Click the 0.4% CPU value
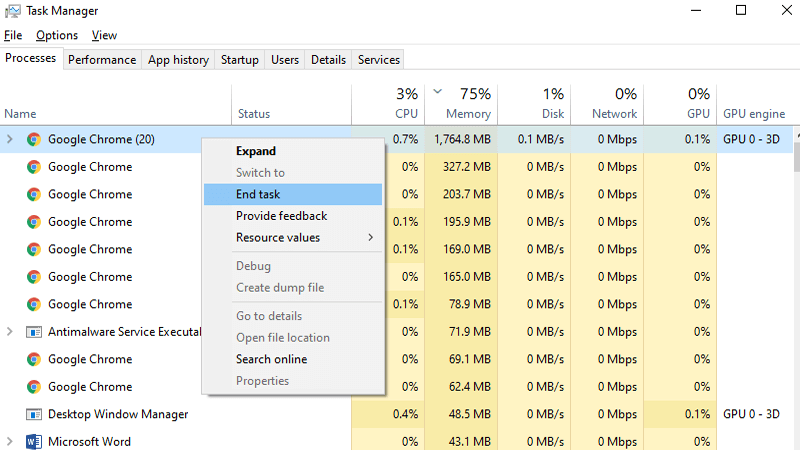800x450 pixels. 406,414
